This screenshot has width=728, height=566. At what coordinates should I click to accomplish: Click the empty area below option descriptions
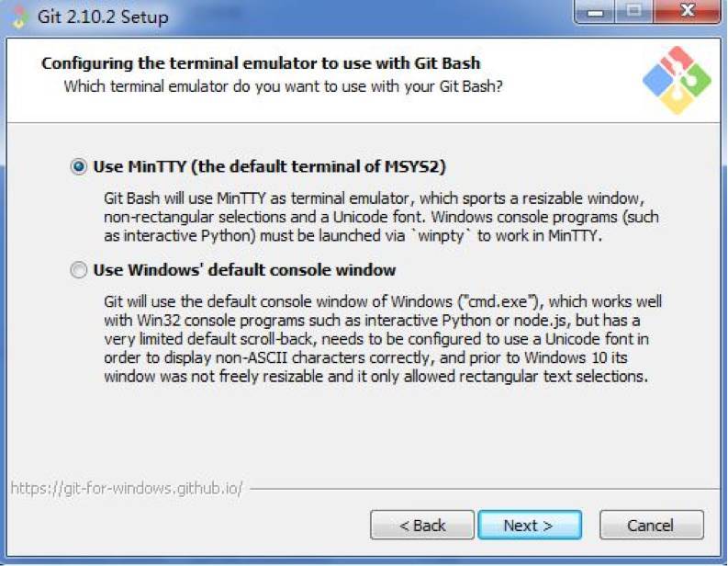[x=364, y=432]
